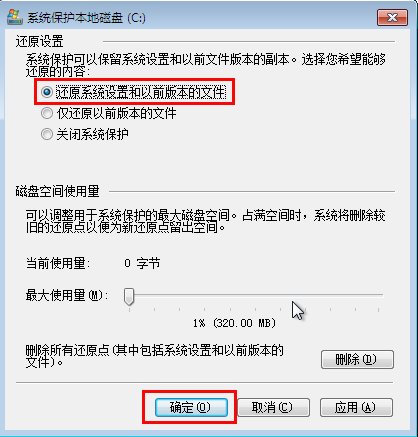418x437 pixels.
Task: Click the System Protection title bar icon
Action: point(15,17)
